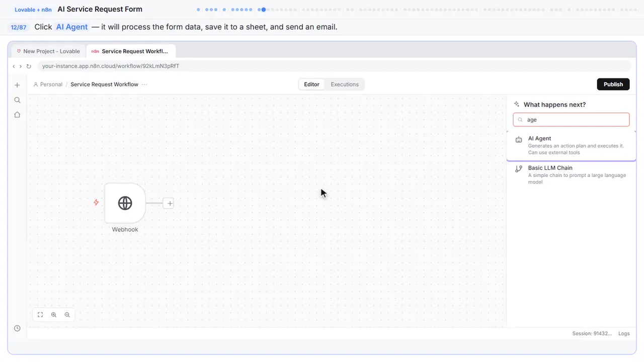Reload the page with refresh icon
Viewport: 644px width, 362px height.
[29, 66]
